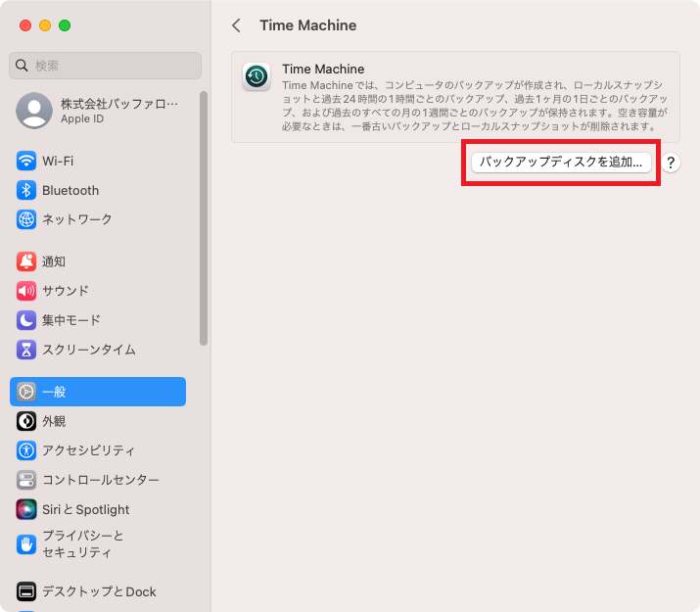Open the コントロールセンター icon

pyautogui.click(x=26, y=480)
